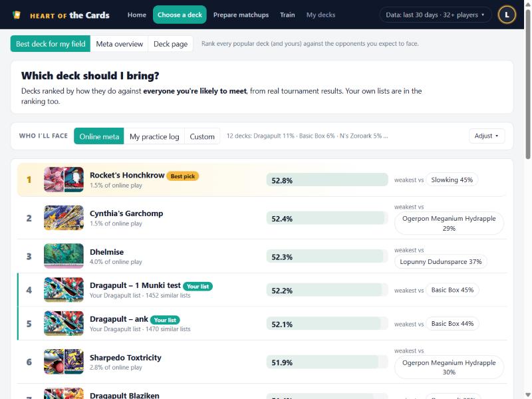Open Cynthia's Garchomp deck image
This screenshot has height=399, width=532.
(64, 218)
